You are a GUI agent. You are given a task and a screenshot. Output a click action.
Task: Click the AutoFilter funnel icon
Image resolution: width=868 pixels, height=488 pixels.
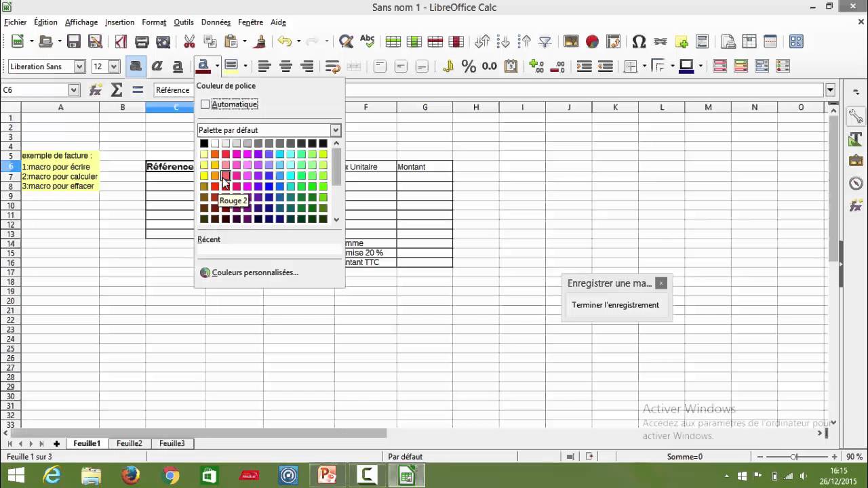(x=545, y=41)
